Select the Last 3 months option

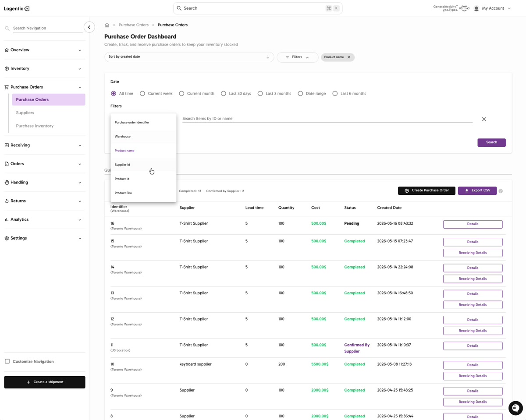click(260, 93)
